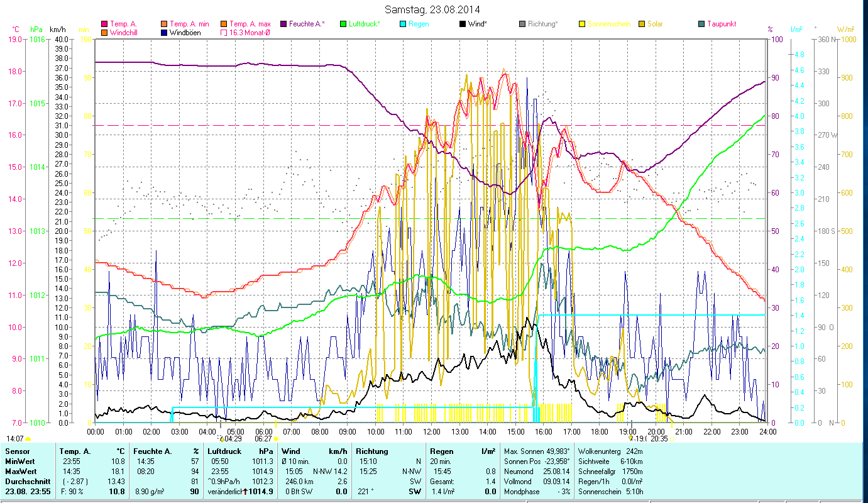Click the Feuchte A. table column header
The image size is (868, 503).
pos(153,451)
